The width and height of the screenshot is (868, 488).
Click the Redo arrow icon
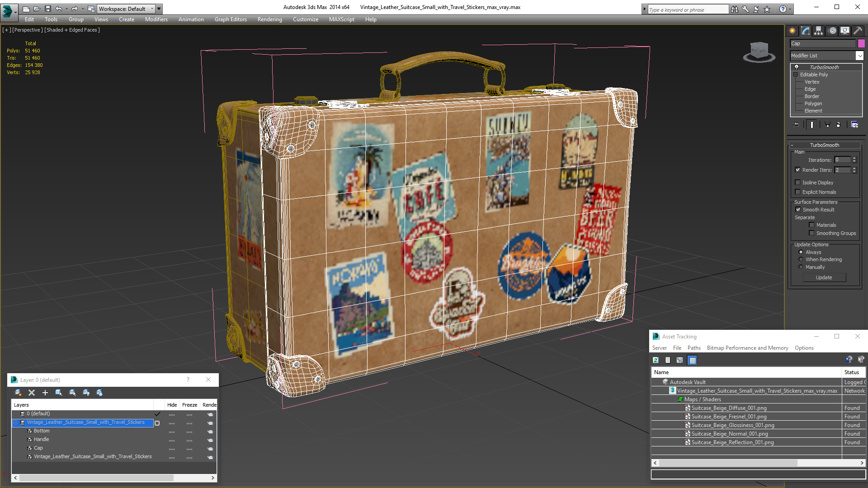75,9
